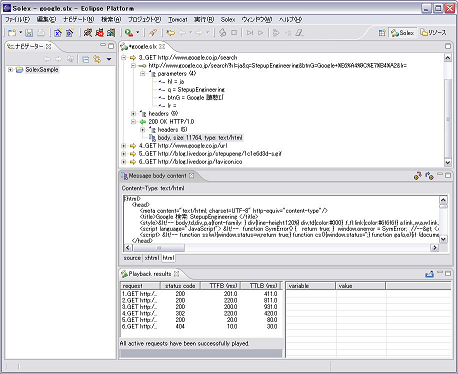Expand the 4.GET www.google.co.jp/url node

click(124, 146)
